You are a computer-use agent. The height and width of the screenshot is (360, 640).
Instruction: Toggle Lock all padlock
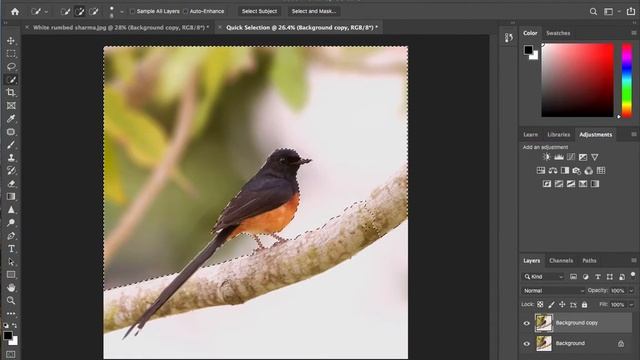584,304
